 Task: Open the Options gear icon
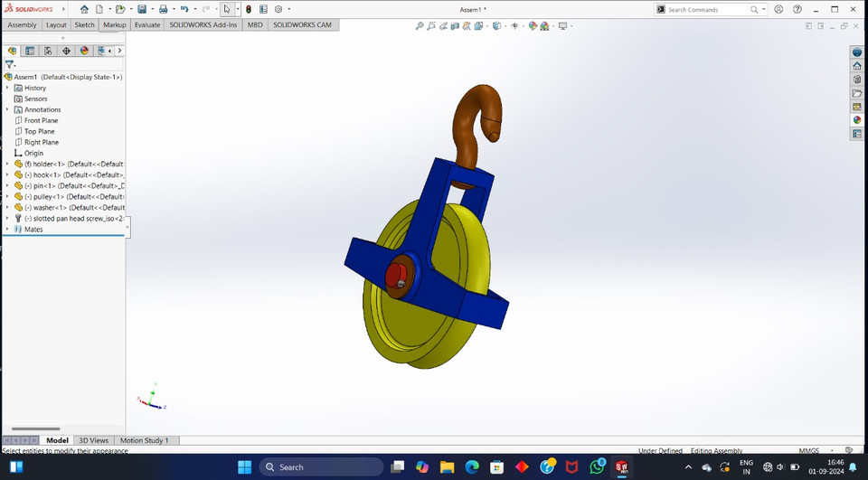[x=278, y=9]
